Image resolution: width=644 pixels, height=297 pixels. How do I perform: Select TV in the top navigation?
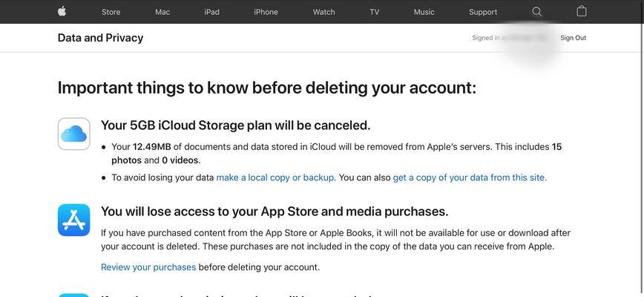374,12
